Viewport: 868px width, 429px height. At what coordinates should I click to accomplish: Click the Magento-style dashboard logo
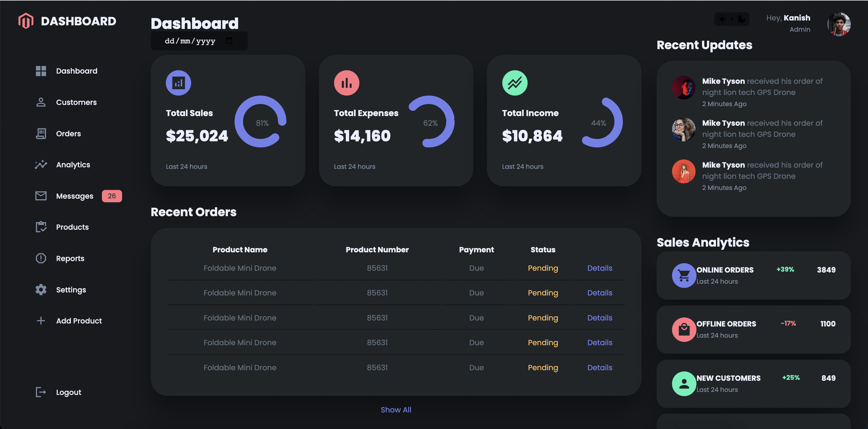(26, 21)
